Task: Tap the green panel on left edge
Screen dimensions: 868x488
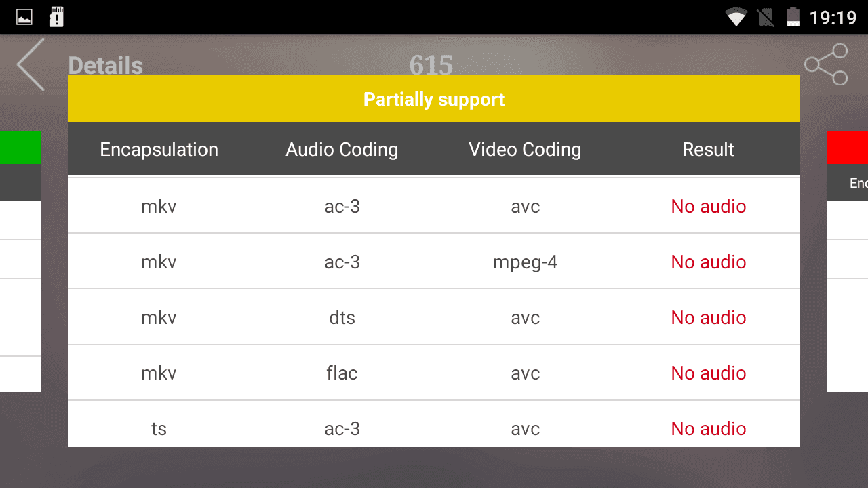Action: click(x=20, y=148)
